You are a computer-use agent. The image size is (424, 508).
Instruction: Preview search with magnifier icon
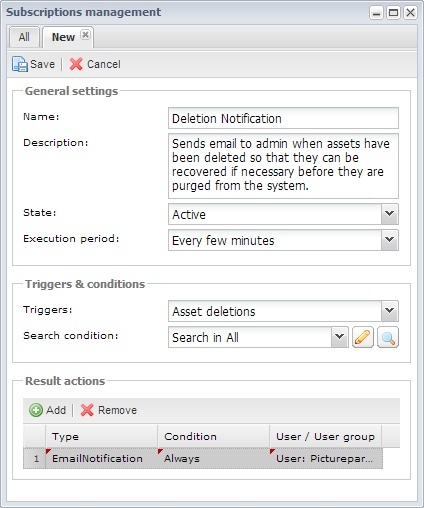point(388,337)
